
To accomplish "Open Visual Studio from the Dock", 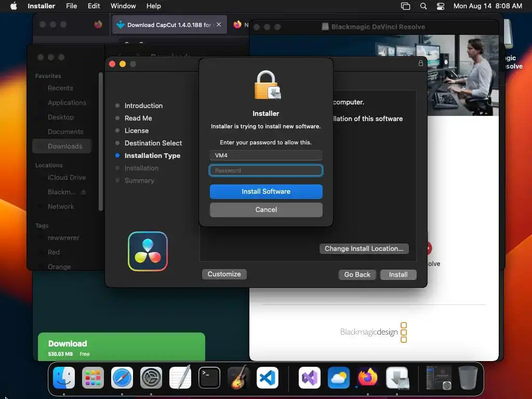I will click(310, 378).
